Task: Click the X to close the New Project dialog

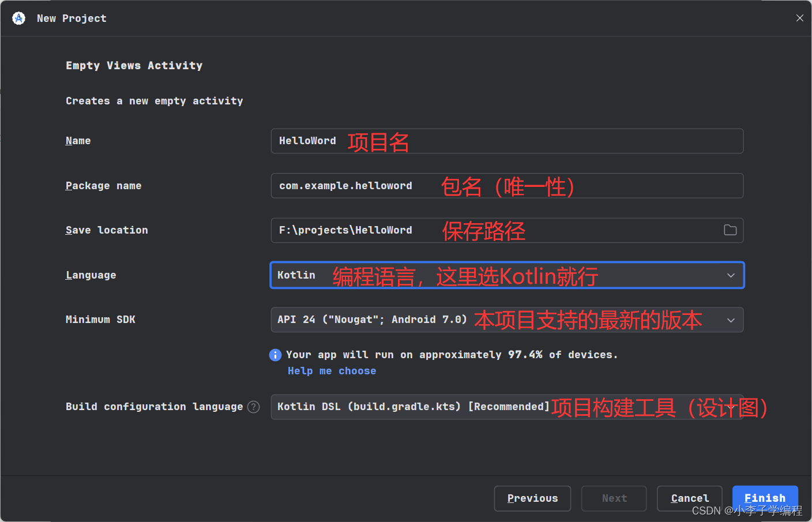Action: 800,17
